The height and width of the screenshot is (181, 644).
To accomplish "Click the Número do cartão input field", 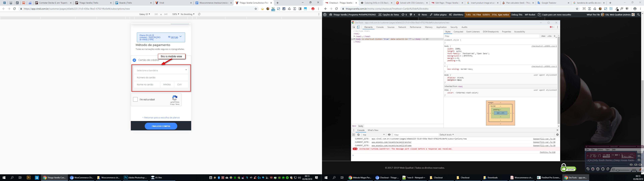I will (161, 77).
